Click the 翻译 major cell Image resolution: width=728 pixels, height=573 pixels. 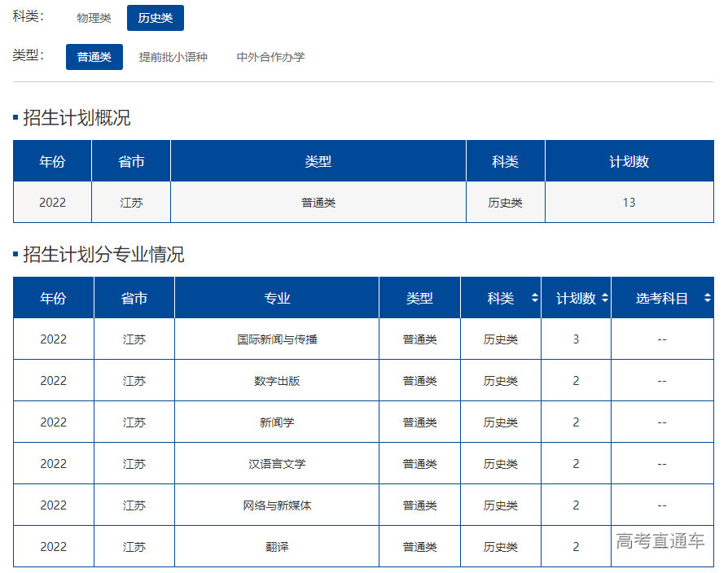277,546
